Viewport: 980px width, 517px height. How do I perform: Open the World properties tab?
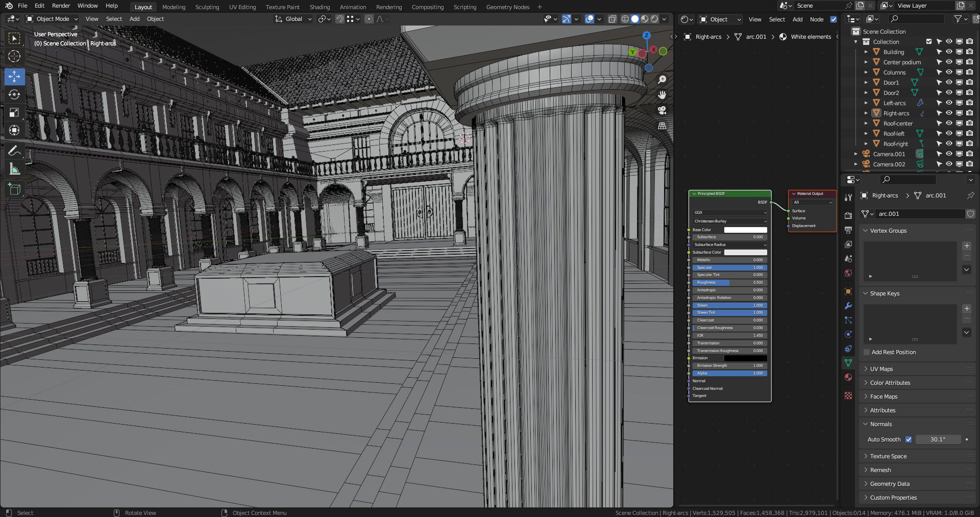[848, 273]
